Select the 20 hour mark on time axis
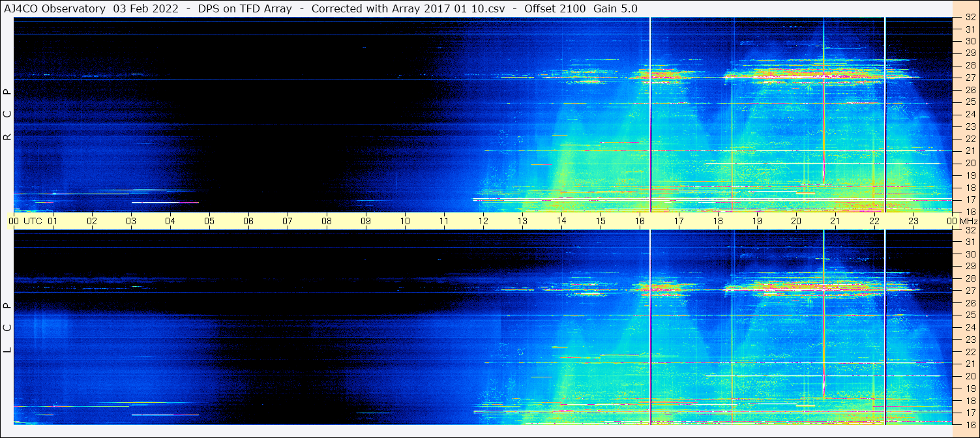The height and width of the screenshot is (438, 980). [x=796, y=221]
